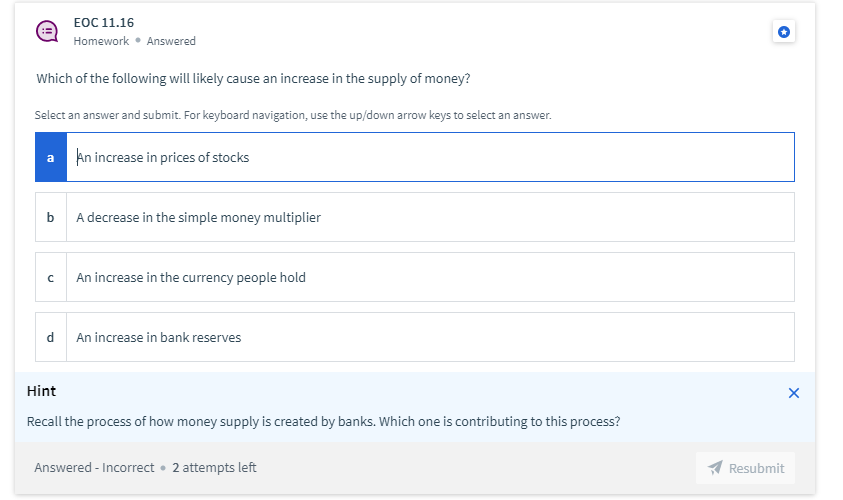Pick "An increase in the currency people hold"
Image resolution: width=843 pixels, height=500 pixels.
[191, 277]
